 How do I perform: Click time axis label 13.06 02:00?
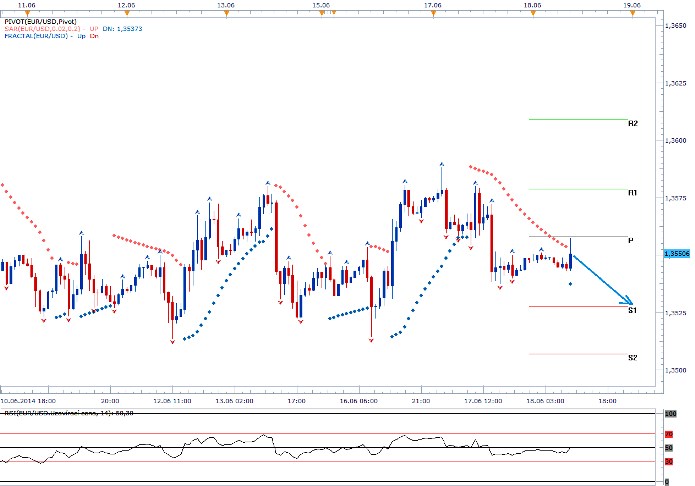[234, 401]
